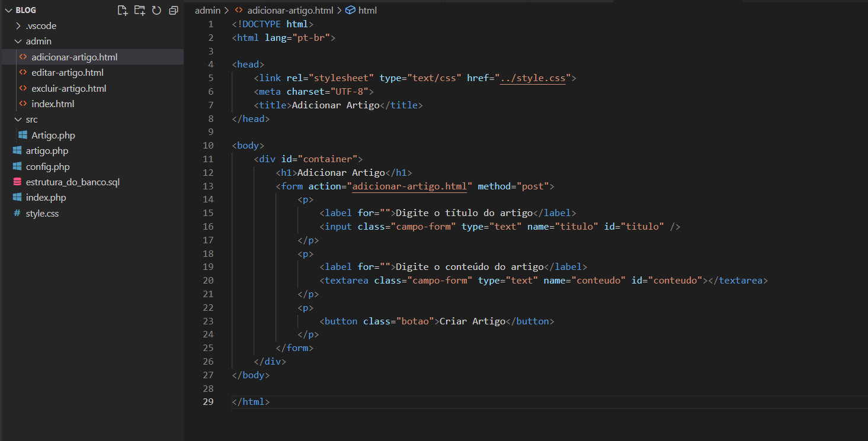Open config.php file
This screenshot has width=868, height=441.
coord(48,167)
